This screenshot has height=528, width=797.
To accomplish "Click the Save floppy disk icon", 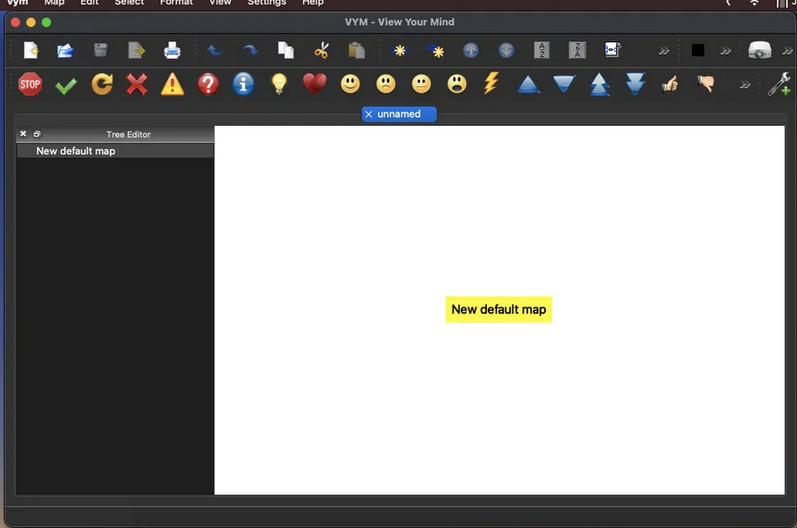I will point(101,50).
